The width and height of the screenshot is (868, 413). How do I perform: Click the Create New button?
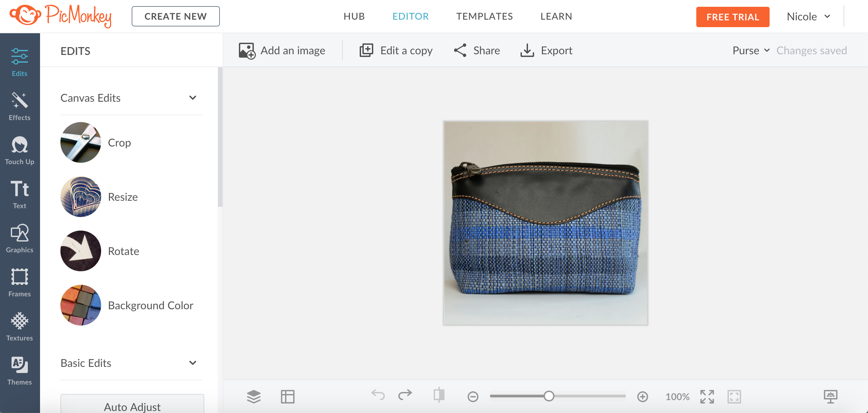click(x=175, y=16)
